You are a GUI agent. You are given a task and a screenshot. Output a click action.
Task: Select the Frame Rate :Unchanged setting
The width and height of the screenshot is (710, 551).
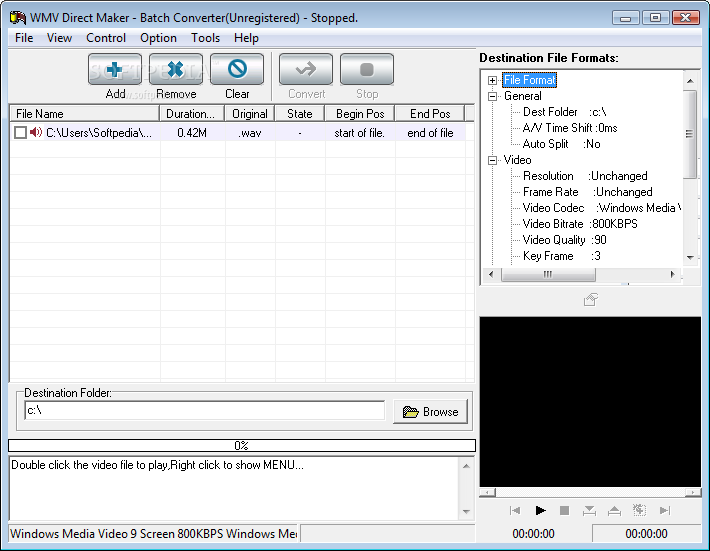pyautogui.click(x=588, y=192)
